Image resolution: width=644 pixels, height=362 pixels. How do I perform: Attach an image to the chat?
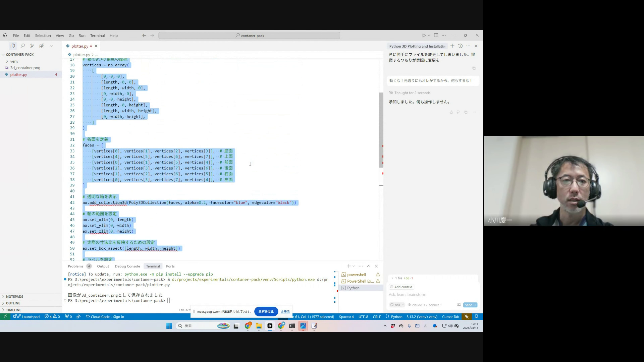pyautogui.click(x=459, y=305)
